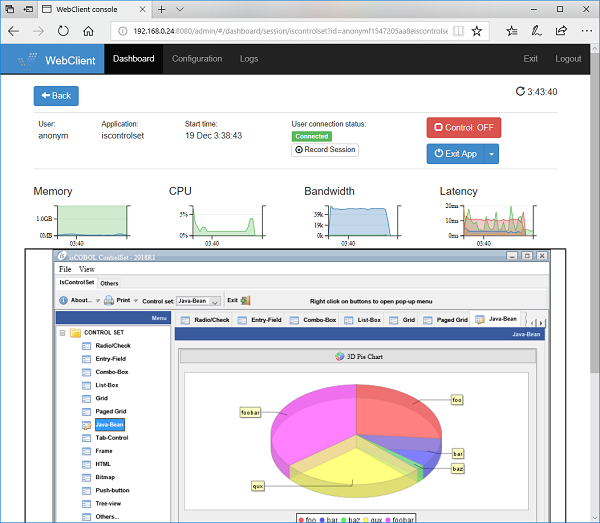This screenshot has width=600, height=523.
Task: Click the About info icon in toolbar
Action: 63,300
